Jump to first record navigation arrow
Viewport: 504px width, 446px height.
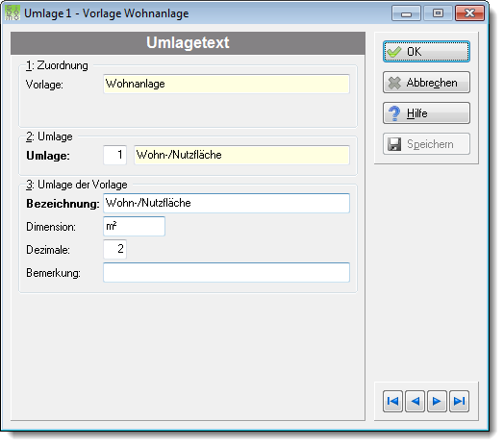point(392,401)
